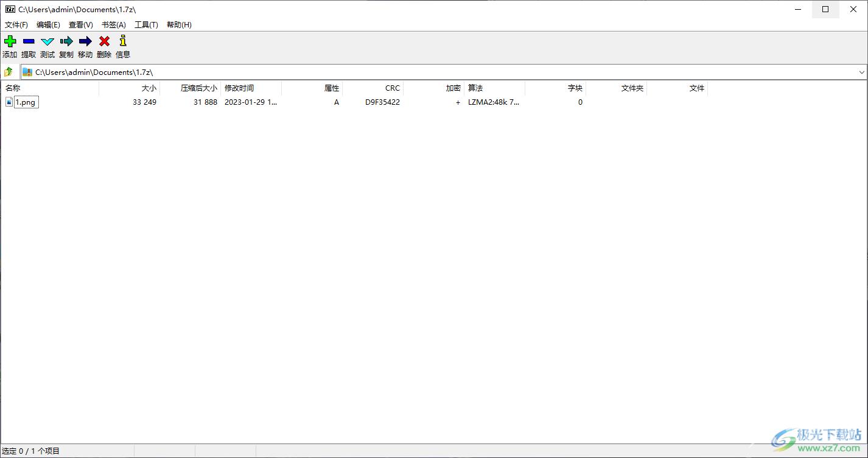Sort by 文件夹 column header
The height and width of the screenshot is (458, 868).
616,88
